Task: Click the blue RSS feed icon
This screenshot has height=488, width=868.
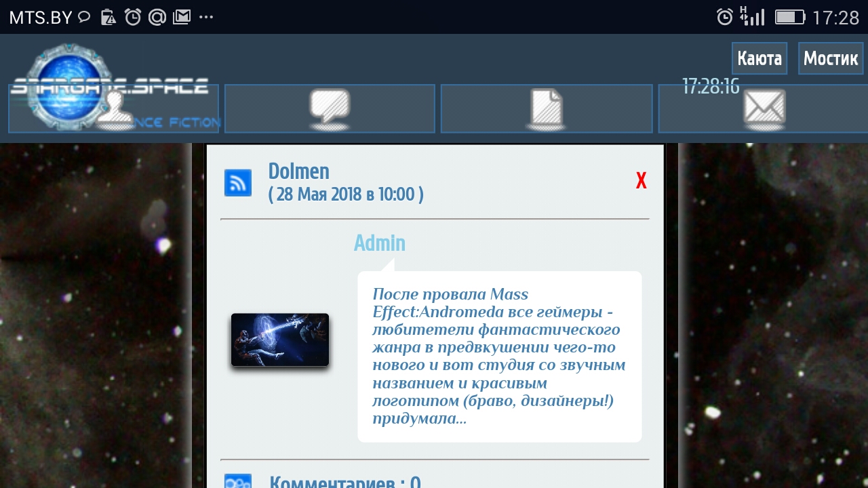Action: click(x=238, y=183)
